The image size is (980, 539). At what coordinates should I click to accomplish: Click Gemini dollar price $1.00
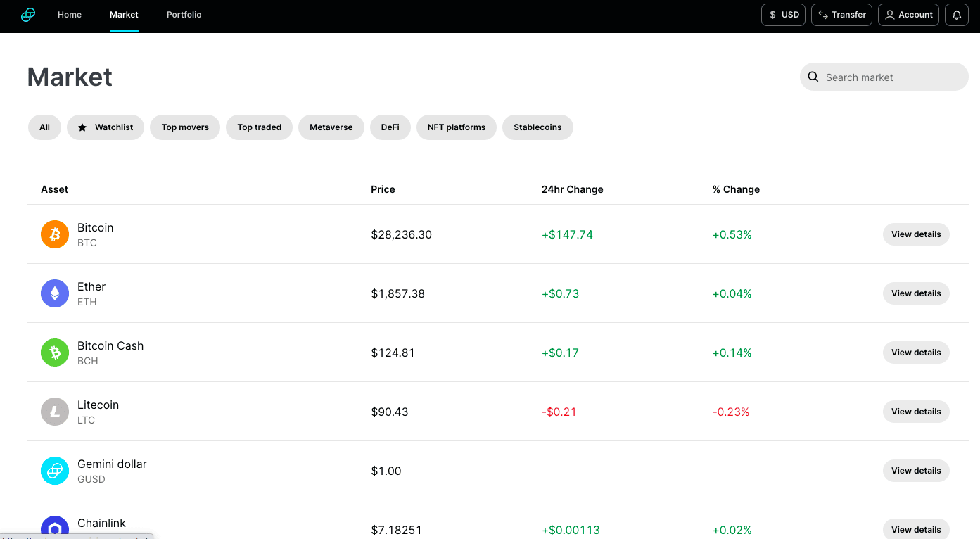tap(386, 471)
